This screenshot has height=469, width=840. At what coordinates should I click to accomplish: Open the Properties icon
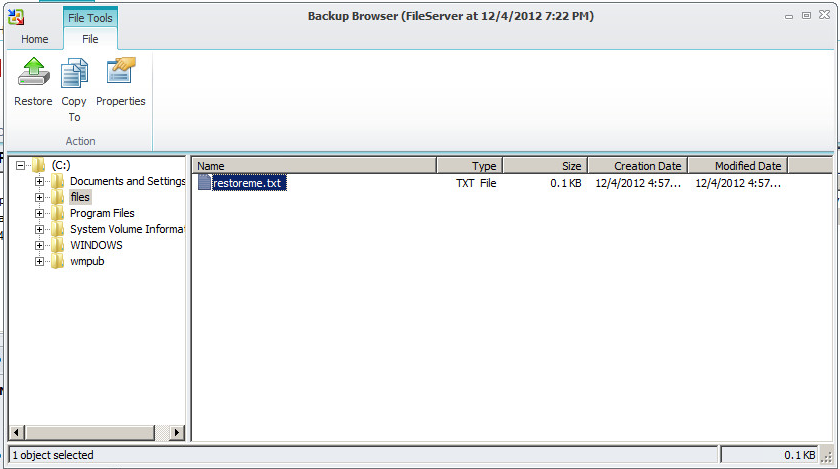[x=121, y=70]
